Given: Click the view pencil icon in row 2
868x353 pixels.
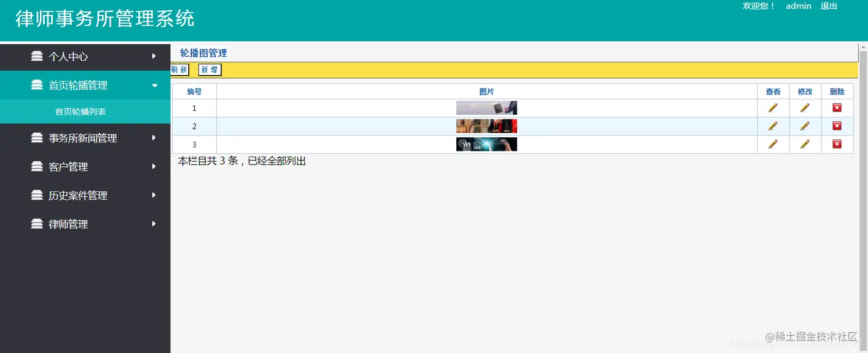Looking at the screenshot, I should [773, 126].
